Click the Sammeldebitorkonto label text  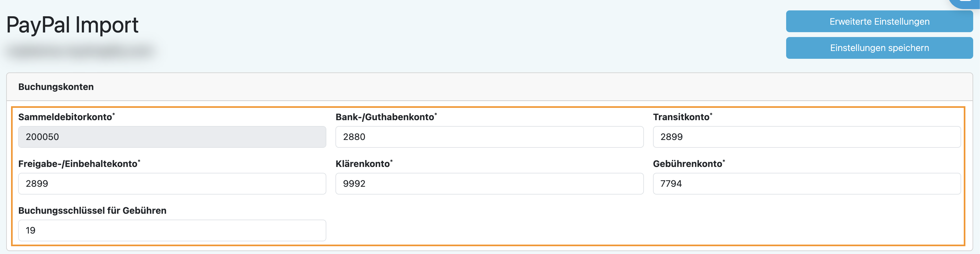click(66, 117)
